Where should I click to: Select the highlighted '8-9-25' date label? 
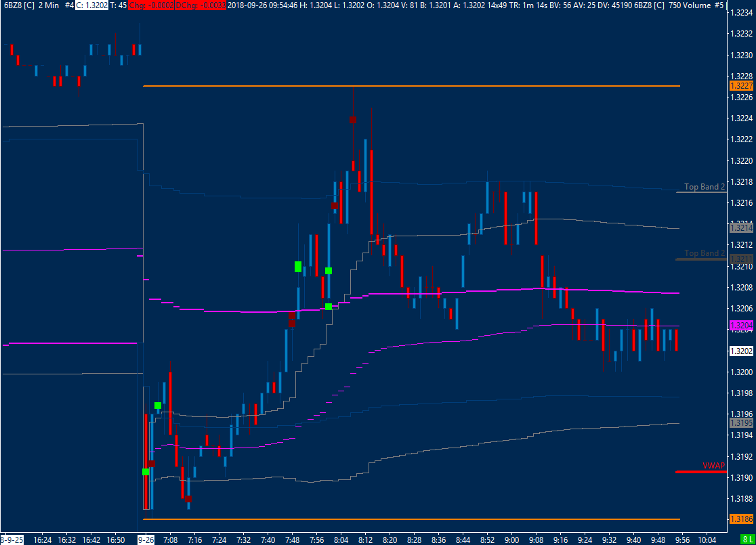12,540
